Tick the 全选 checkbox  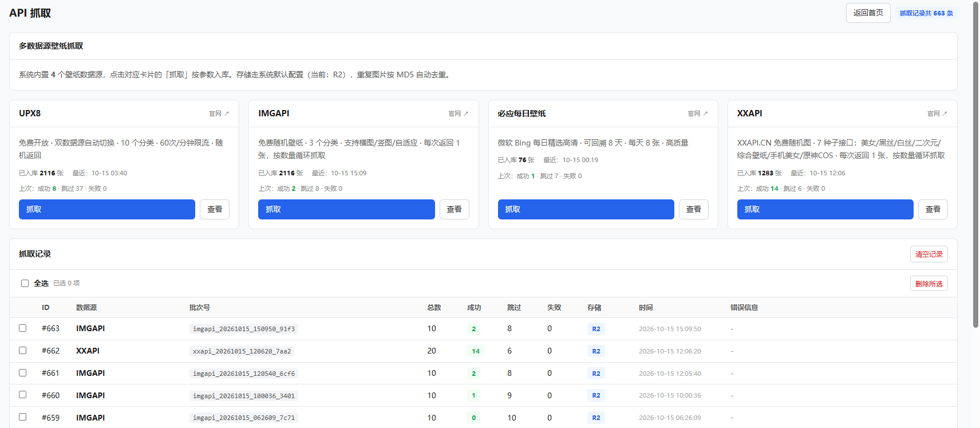tap(25, 283)
